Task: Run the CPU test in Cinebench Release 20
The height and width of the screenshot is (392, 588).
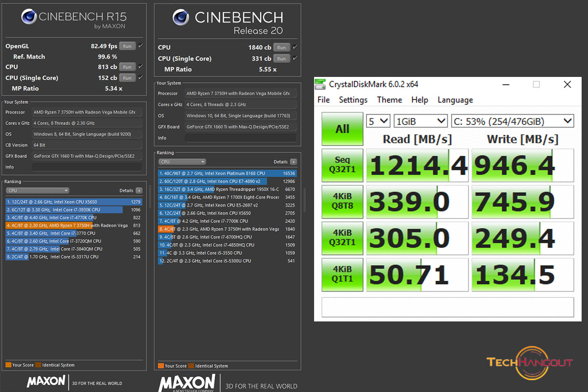Action: click(281, 48)
